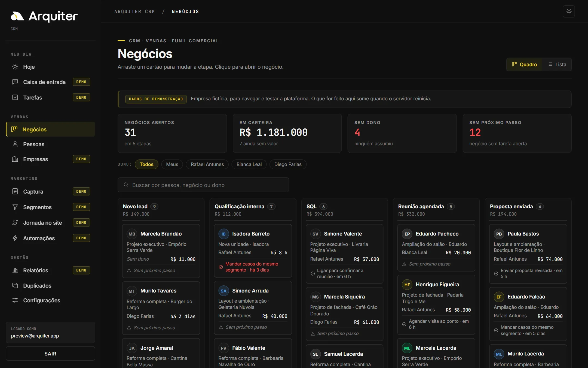Click the SAIR logout button

coord(50,354)
